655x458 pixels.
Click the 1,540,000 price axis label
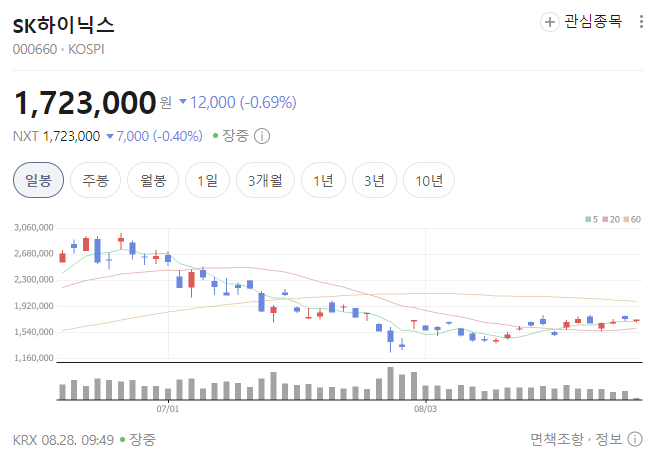tap(34, 332)
